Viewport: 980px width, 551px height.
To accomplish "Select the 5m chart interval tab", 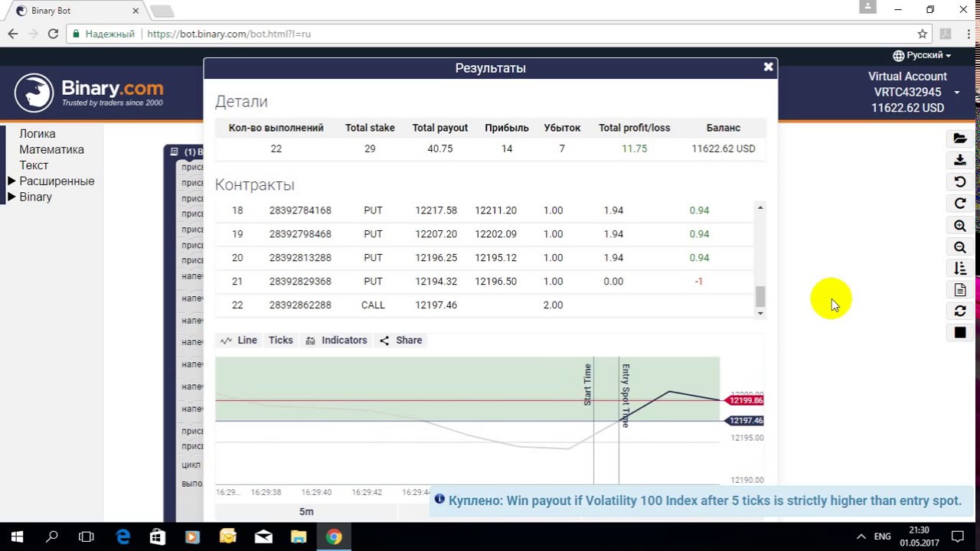I will [305, 512].
